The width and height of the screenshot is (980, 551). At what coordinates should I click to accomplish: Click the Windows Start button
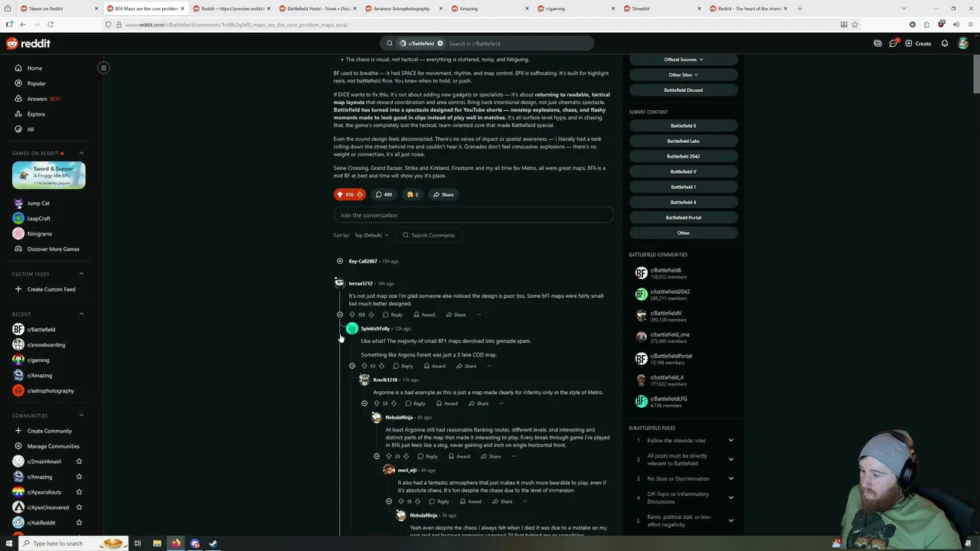(x=10, y=543)
